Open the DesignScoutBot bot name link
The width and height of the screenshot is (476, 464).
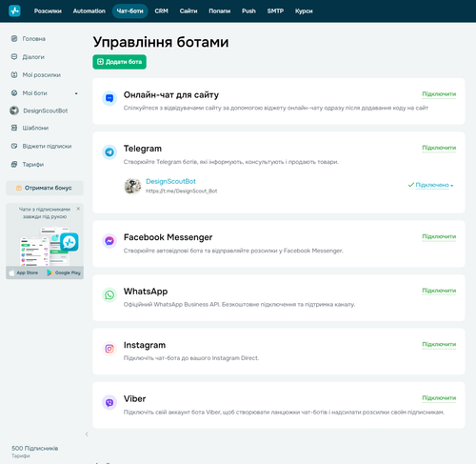(x=170, y=181)
